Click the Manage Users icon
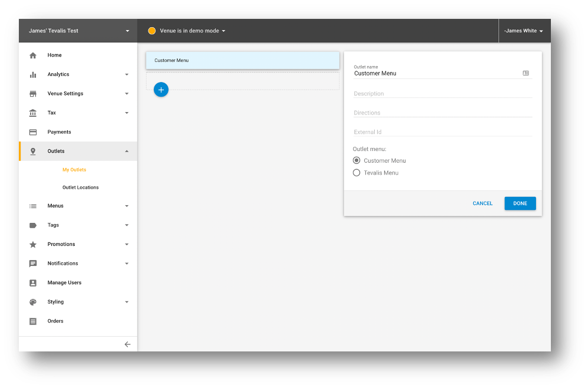The width and height of the screenshot is (588, 388). coord(34,282)
